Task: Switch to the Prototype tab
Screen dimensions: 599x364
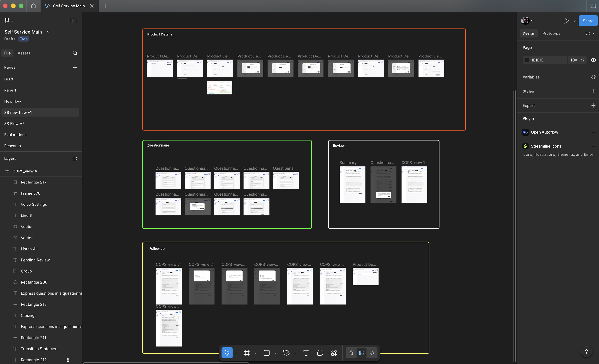Action: [551, 33]
